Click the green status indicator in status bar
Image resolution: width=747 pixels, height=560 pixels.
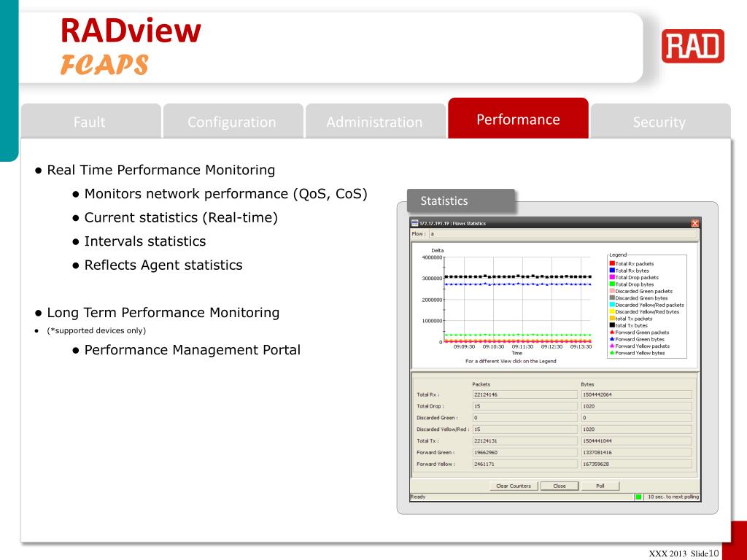638,497
